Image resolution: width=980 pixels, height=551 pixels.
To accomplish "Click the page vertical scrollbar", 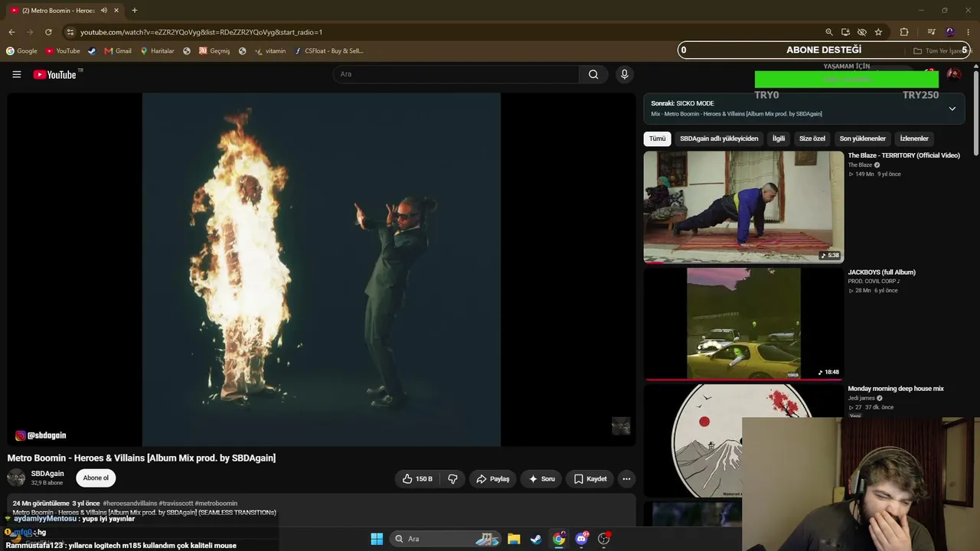I will (976, 112).
